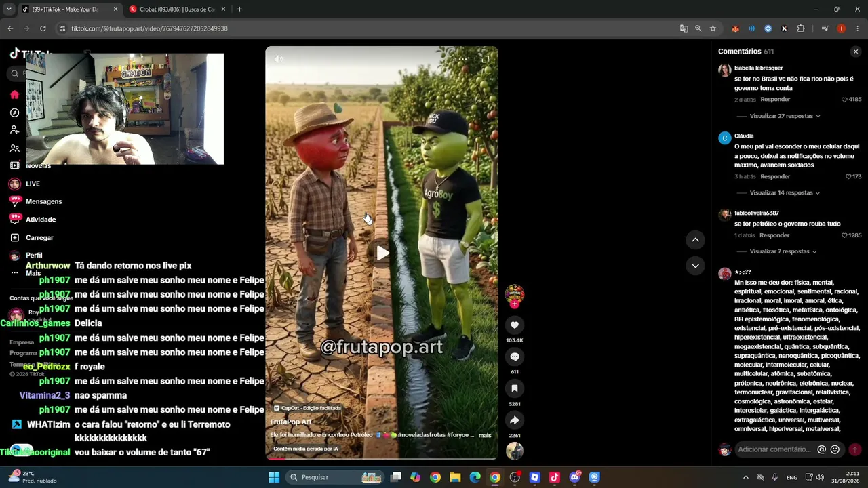Share the video with the arrow icon

pyautogui.click(x=515, y=421)
